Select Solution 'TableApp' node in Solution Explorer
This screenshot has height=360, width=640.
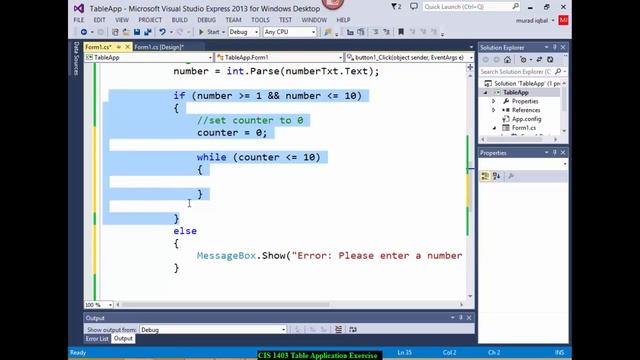coord(522,83)
